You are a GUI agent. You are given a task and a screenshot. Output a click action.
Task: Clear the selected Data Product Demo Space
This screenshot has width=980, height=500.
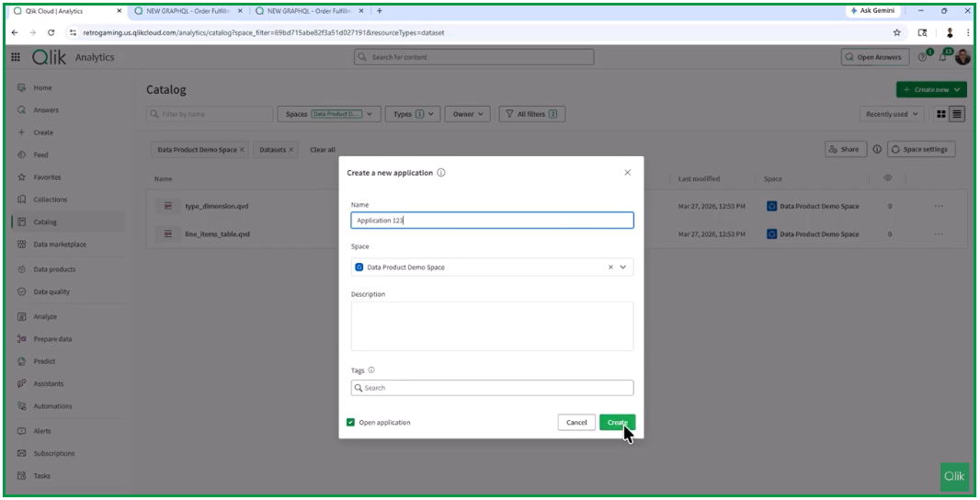pos(610,267)
